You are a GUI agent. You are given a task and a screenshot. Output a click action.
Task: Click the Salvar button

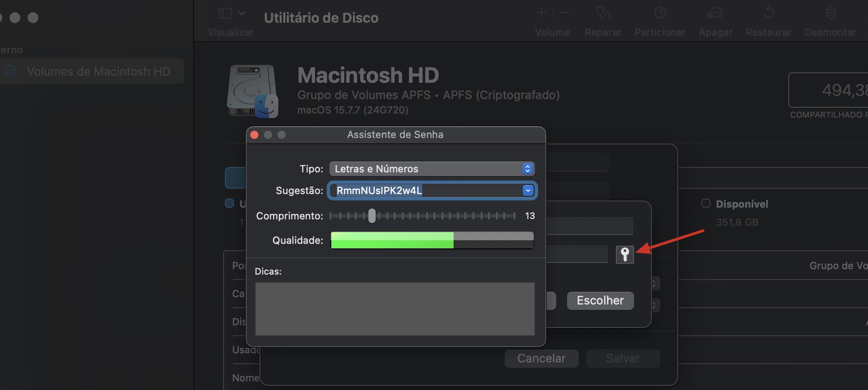pos(623,358)
